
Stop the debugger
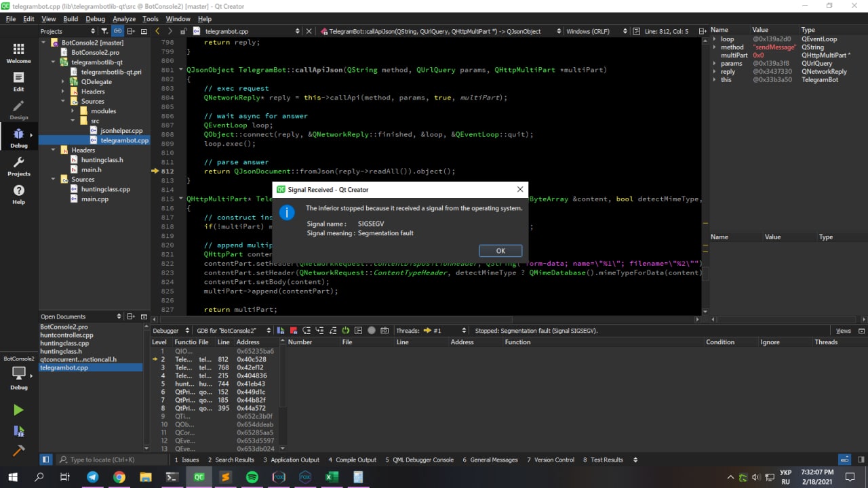pos(294,331)
